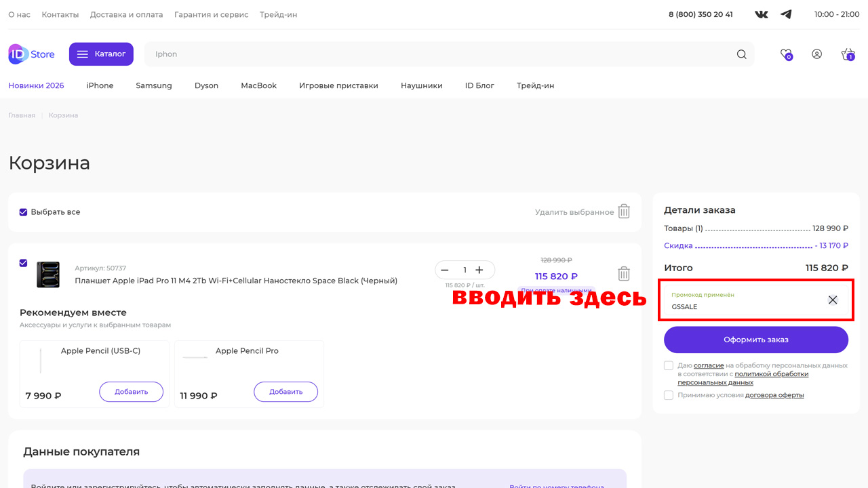Decrease iPad quantity with minus button

pyautogui.click(x=445, y=270)
